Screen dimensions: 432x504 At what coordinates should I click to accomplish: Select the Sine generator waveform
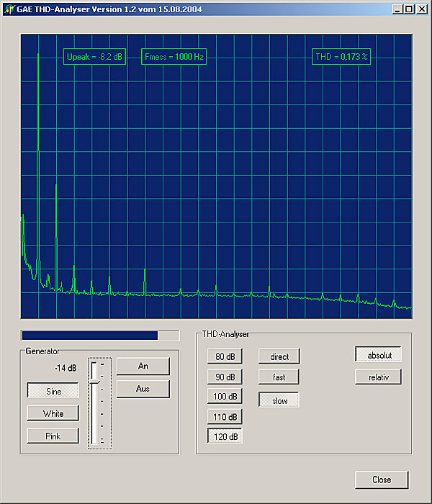(x=53, y=391)
